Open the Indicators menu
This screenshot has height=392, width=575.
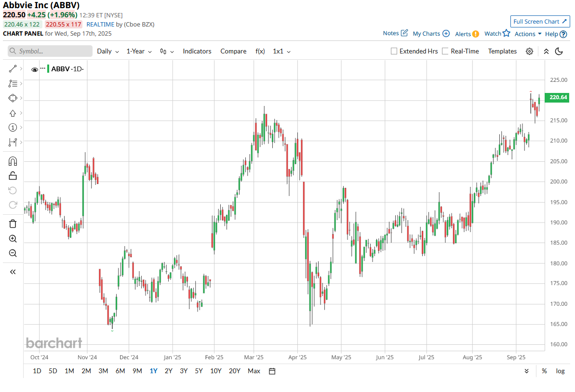coord(197,52)
